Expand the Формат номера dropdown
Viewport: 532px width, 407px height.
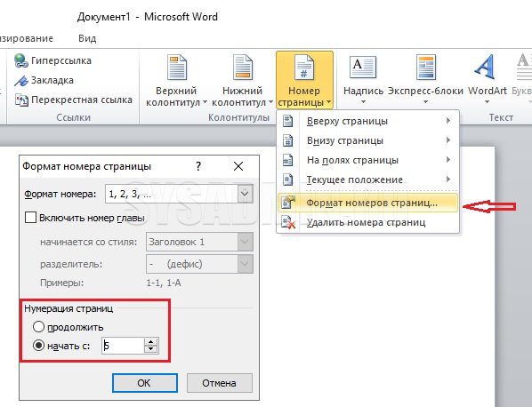(x=245, y=194)
